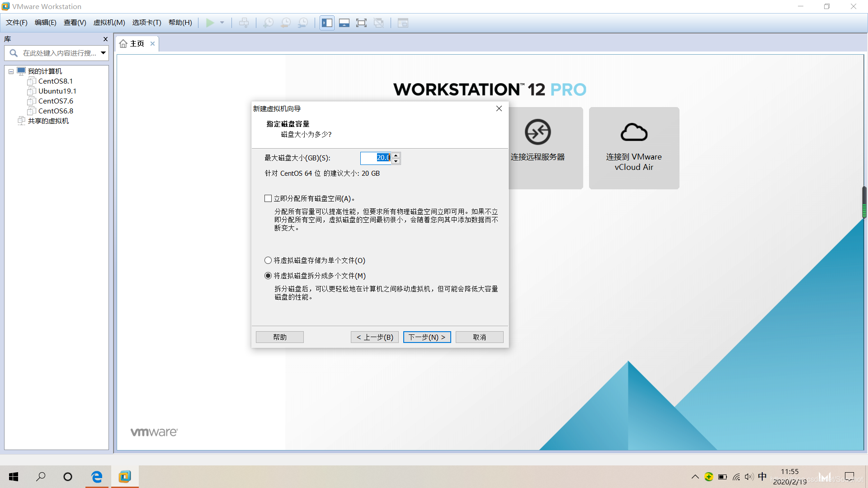Close the 新建虚拟机向导 dialog
Image resolution: width=868 pixels, height=488 pixels.
coord(499,108)
